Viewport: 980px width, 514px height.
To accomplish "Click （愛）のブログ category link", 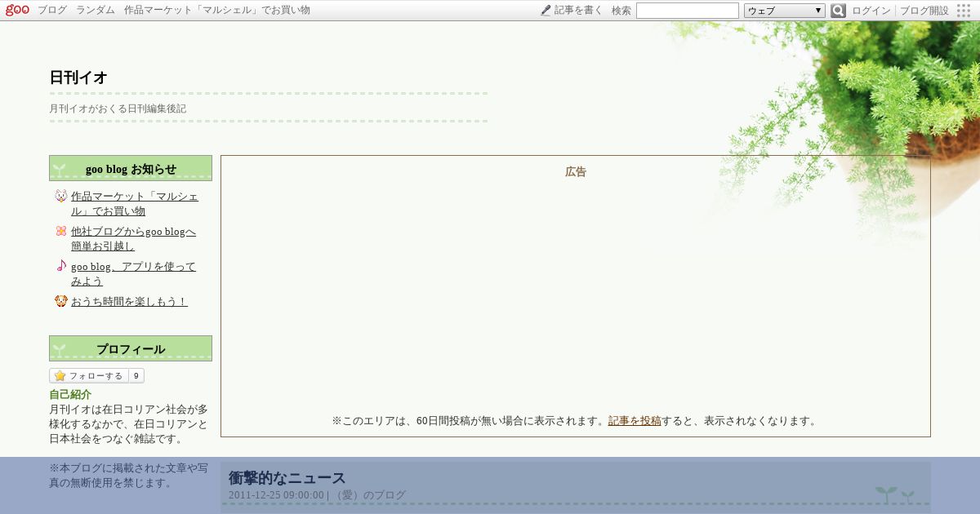I will (368, 495).
